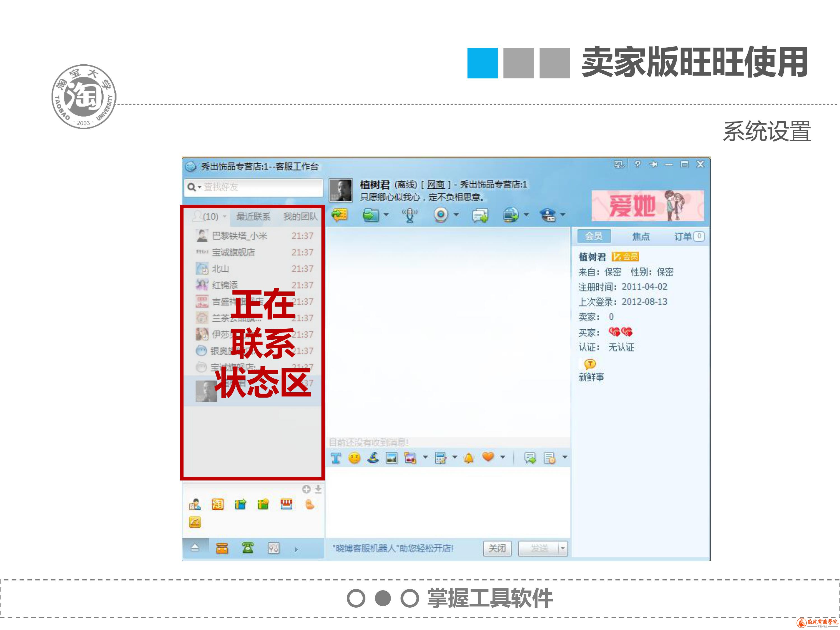Viewport: 840px width, 630px height.
Task: Open the 网商 link in chat header
Action: pyautogui.click(x=436, y=185)
